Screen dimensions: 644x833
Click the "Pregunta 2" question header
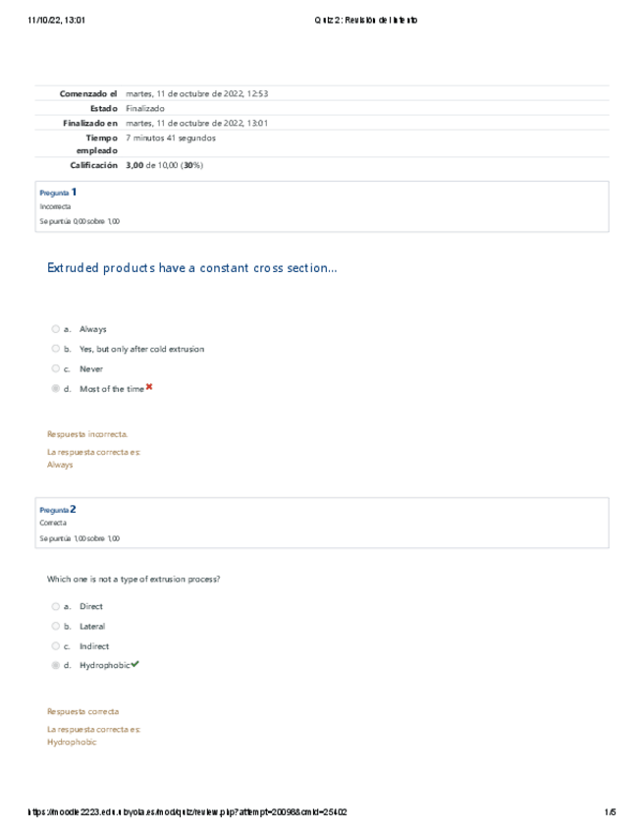(x=58, y=510)
